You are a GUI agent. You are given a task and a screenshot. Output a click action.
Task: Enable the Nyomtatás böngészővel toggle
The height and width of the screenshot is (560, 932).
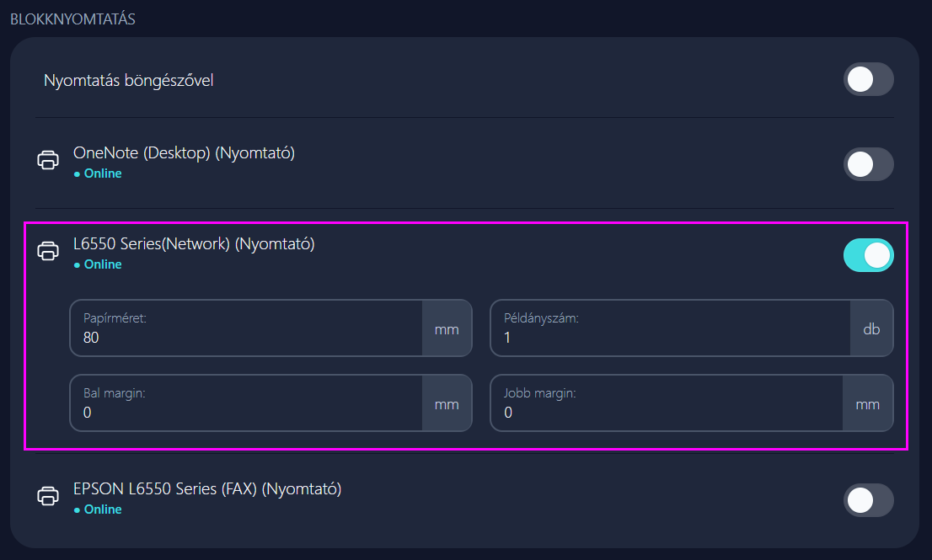868,80
